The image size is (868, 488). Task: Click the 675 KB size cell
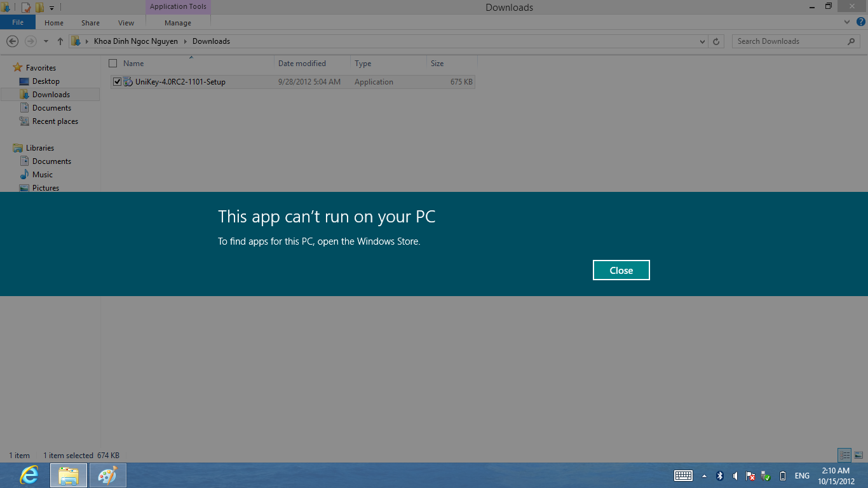pos(461,82)
